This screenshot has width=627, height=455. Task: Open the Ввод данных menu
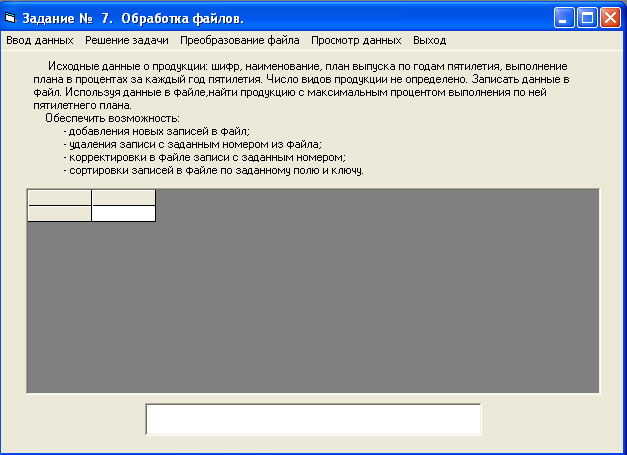pyautogui.click(x=40, y=40)
